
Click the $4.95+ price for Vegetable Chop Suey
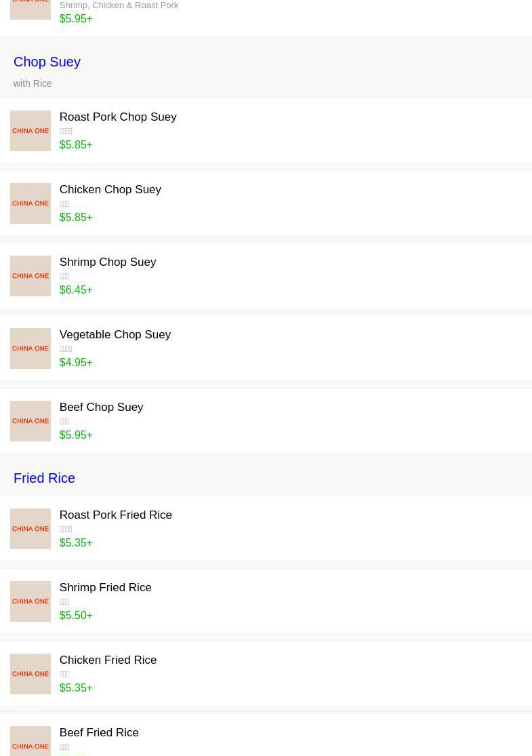(76, 362)
